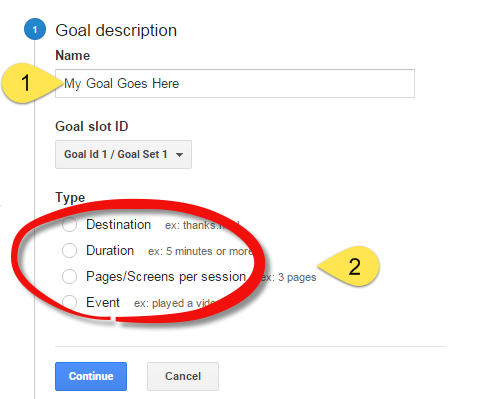Select the Destination goal type radio button
The image size is (500, 399).
69,224
